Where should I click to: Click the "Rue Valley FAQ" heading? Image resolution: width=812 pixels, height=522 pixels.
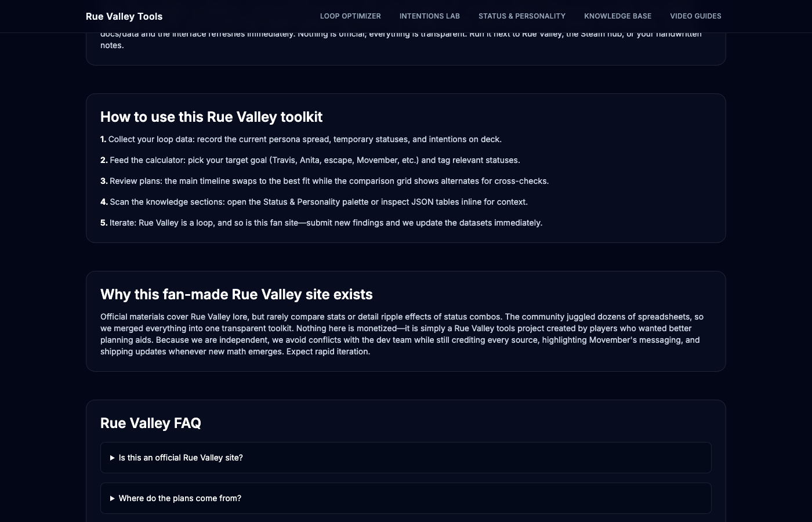point(151,423)
